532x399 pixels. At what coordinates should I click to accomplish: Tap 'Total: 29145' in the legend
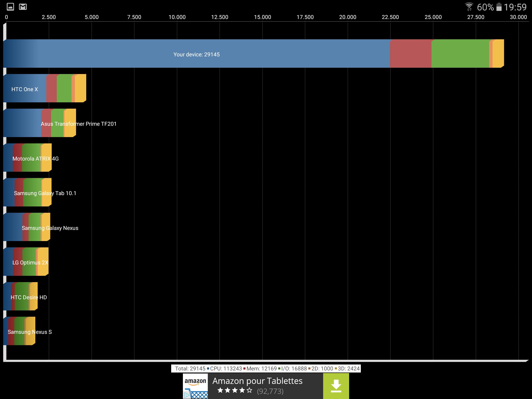[190, 369]
